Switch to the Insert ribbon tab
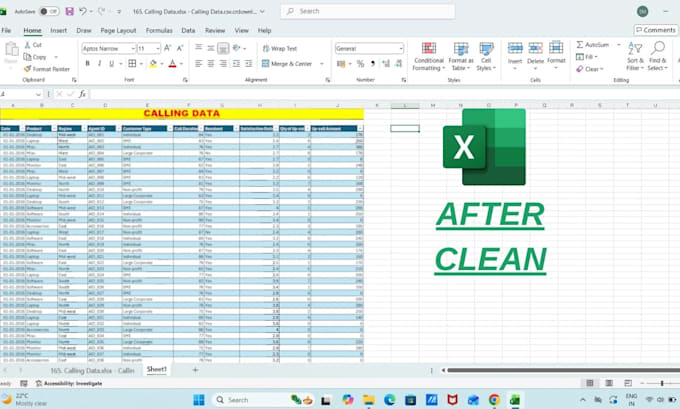This screenshot has height=409, width=680. tap(59, 30)
